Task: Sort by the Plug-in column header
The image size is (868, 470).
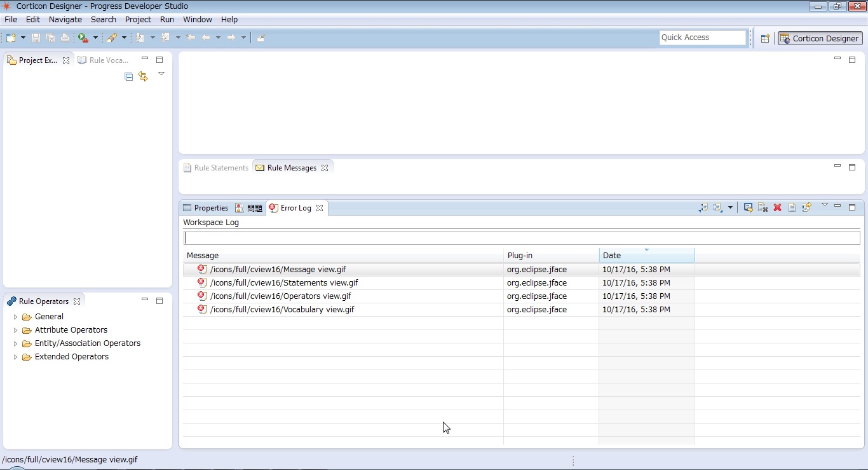Action: click(x=552, y=255)
